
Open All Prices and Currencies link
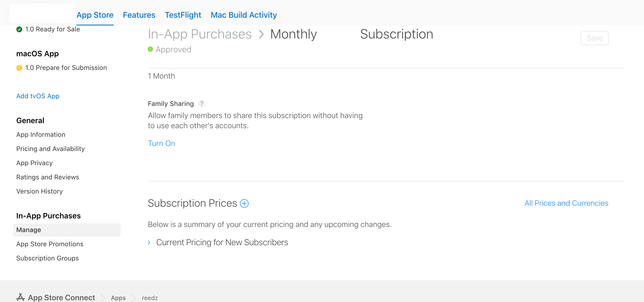[567, 203]
